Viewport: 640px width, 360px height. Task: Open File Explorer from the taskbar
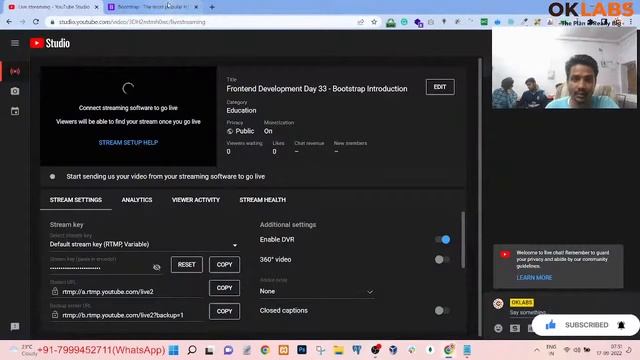(338, 350)
